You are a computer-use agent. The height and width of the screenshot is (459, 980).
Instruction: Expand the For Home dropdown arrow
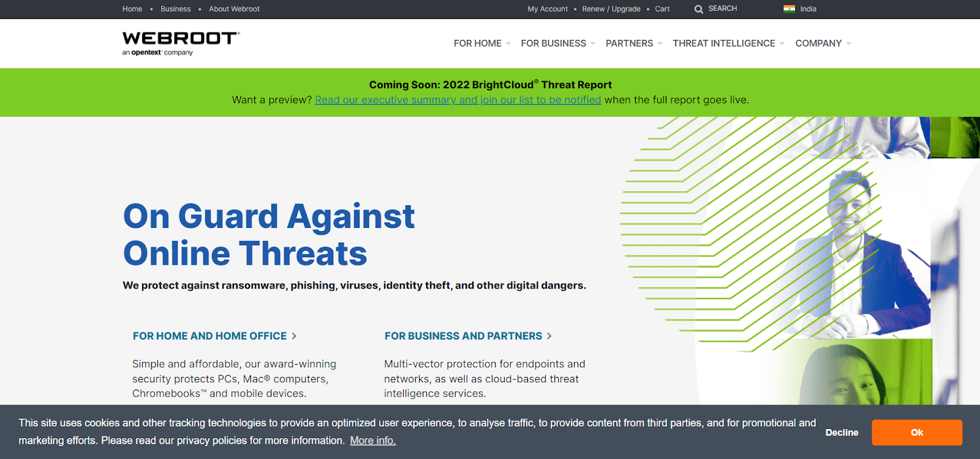click(508, 44)
